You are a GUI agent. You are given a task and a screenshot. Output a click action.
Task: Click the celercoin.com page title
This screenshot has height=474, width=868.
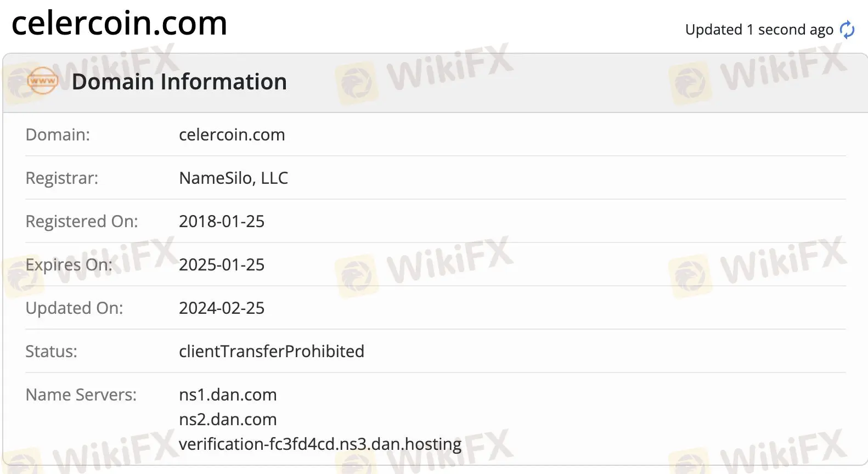tap(119, 23)
